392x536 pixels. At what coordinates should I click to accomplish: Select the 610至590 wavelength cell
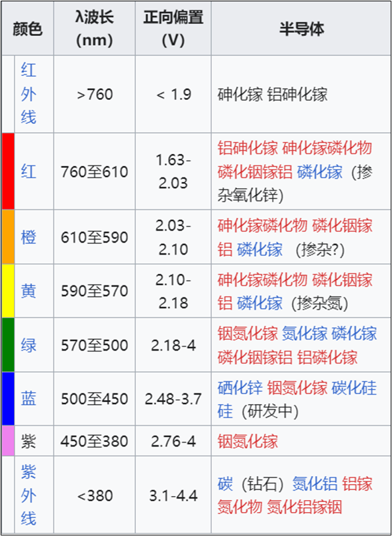tap(94, 237)
